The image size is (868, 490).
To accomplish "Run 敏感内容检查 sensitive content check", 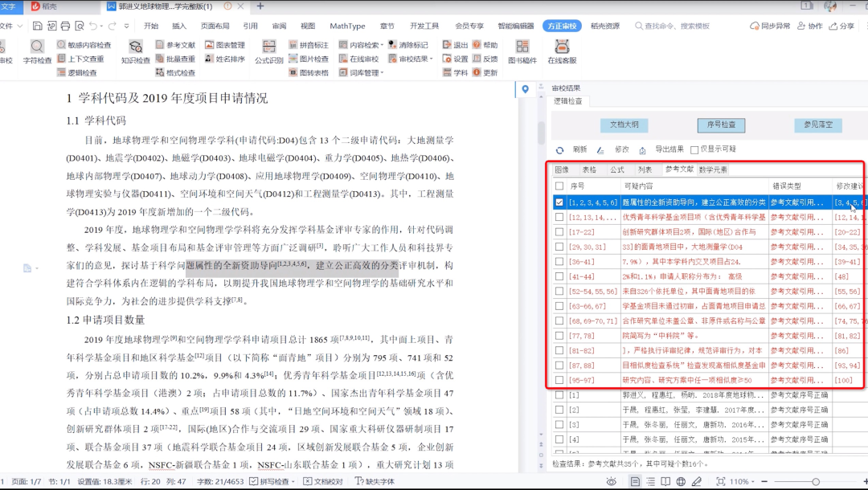I will pos(84,45).
